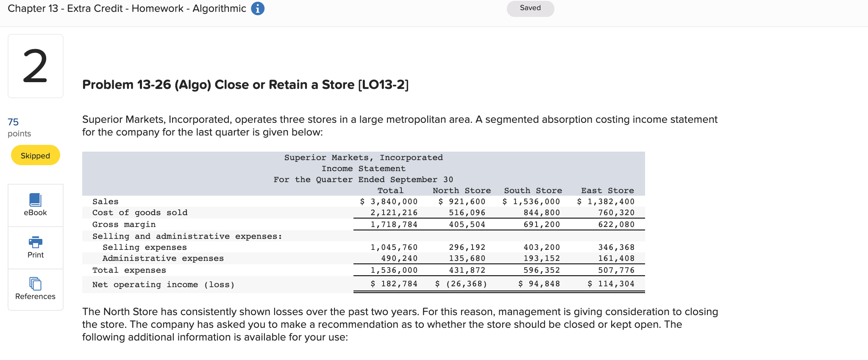Click the References label text
Image resolution: width=868 pixels, height=360 pixels.
click(x=35, y=296)
